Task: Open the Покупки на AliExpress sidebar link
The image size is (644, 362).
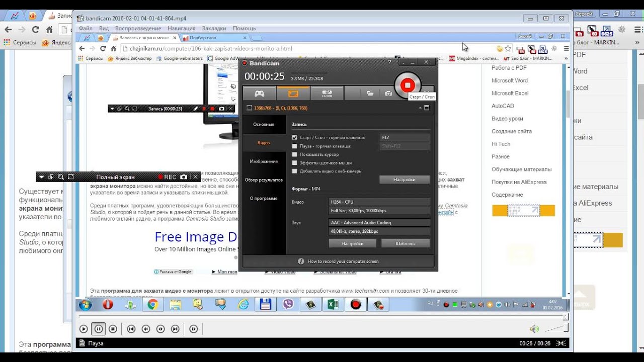Action: [519, 182]
